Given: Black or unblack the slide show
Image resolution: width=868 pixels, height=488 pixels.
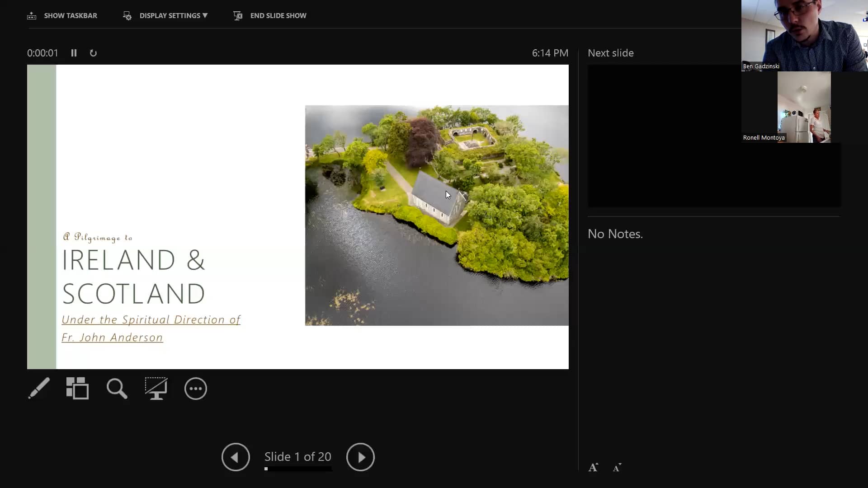Looking at the screenshot, I should click(x=156, y=389).
